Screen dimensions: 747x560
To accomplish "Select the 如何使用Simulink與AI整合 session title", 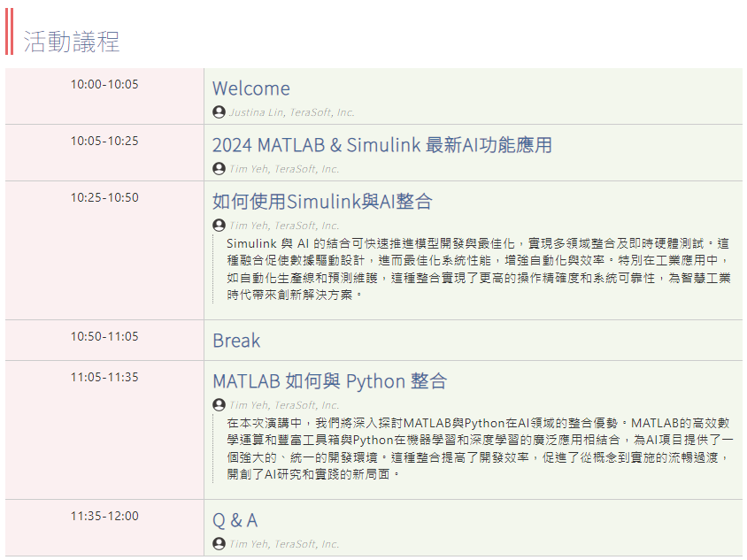I will tap(322, 202).
